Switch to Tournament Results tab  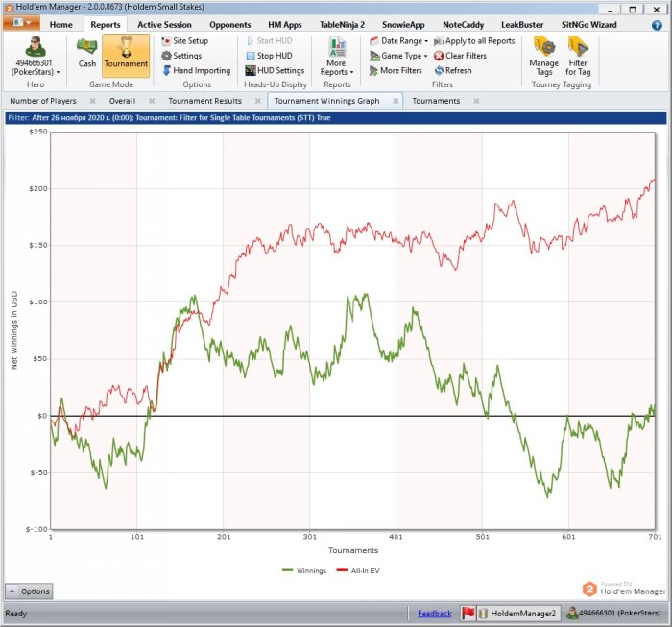pyautogui.click(x=204, y=101)
